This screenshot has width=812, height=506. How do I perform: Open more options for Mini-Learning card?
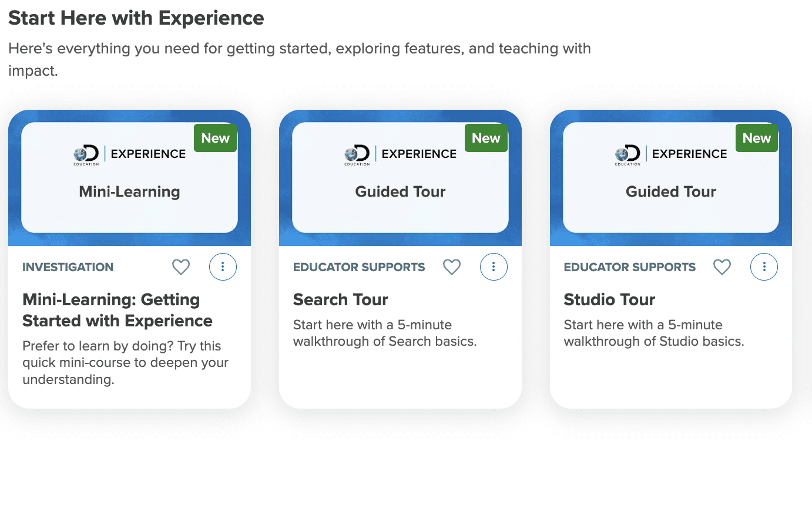(x=223, y=267)
